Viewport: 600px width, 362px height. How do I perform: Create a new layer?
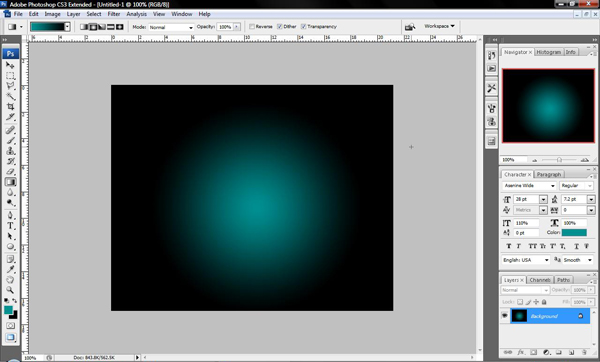pos(571,352)
